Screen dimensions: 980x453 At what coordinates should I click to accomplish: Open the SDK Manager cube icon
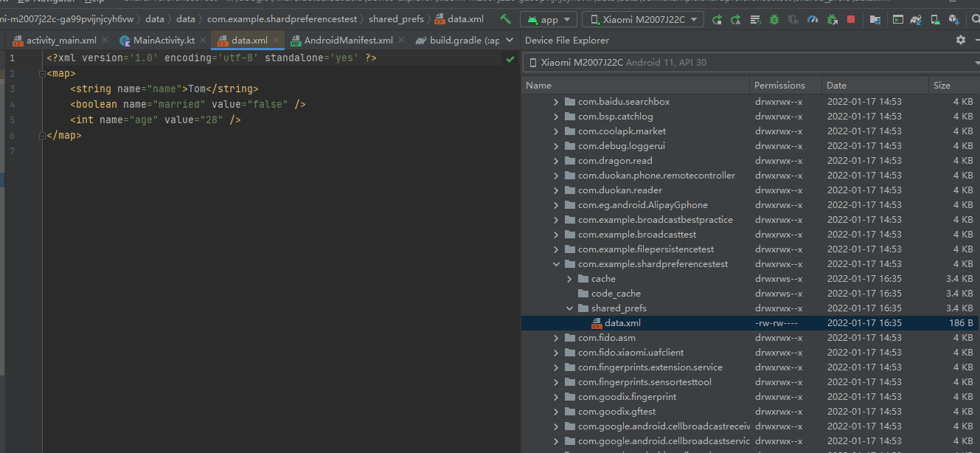pyautogui.click(x=953, y=20)
